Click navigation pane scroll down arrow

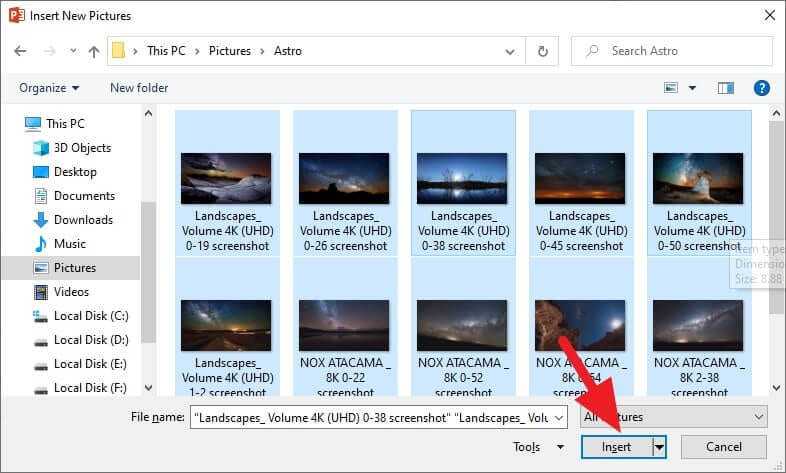(x=148, y=387)
